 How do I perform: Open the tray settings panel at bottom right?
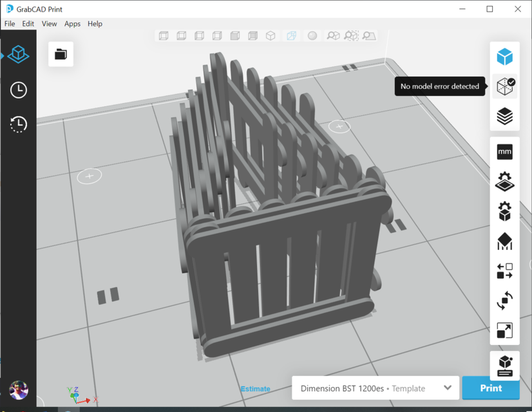coord(505,364)
